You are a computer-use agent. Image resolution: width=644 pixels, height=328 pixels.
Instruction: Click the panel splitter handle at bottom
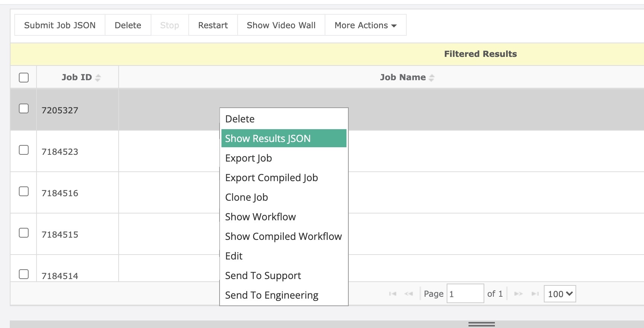pos(481,324)
